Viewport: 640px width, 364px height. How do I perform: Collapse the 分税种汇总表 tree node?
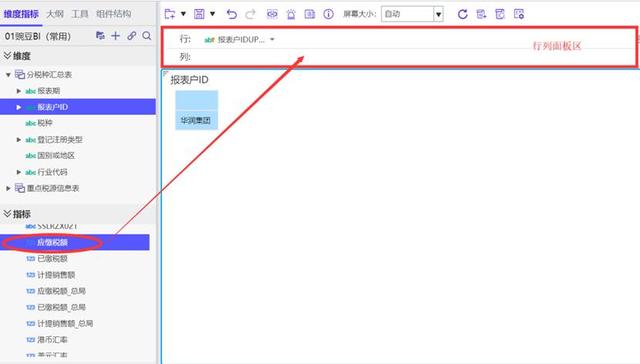pos(8,75)
